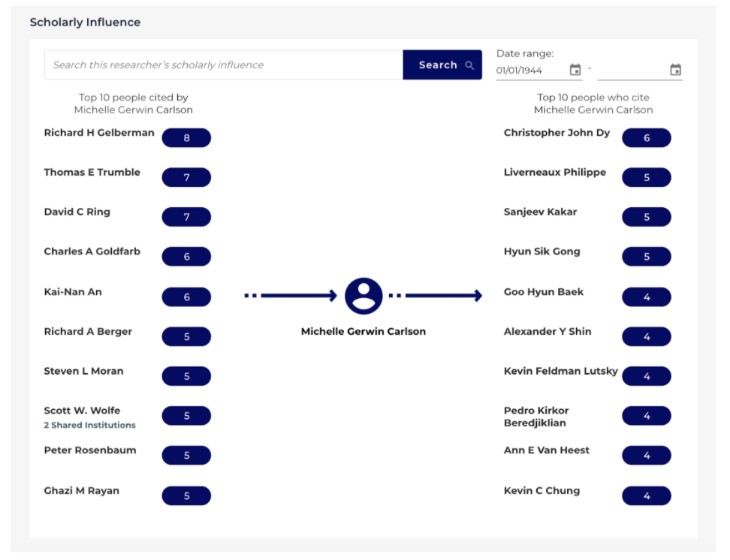Open Scott W. Wolfe's profile
This screenshot has height=560, width=730.
click(82, 411)
